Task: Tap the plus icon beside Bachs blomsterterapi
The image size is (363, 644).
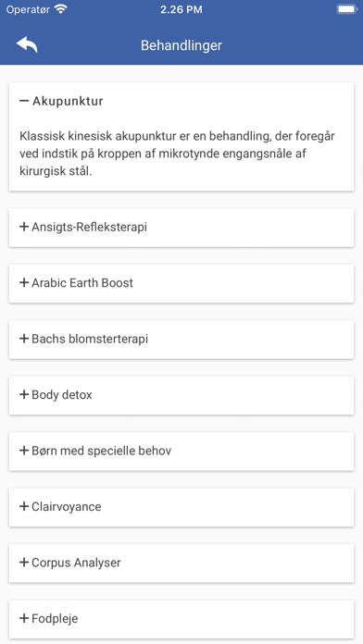Action: [24, 339]
